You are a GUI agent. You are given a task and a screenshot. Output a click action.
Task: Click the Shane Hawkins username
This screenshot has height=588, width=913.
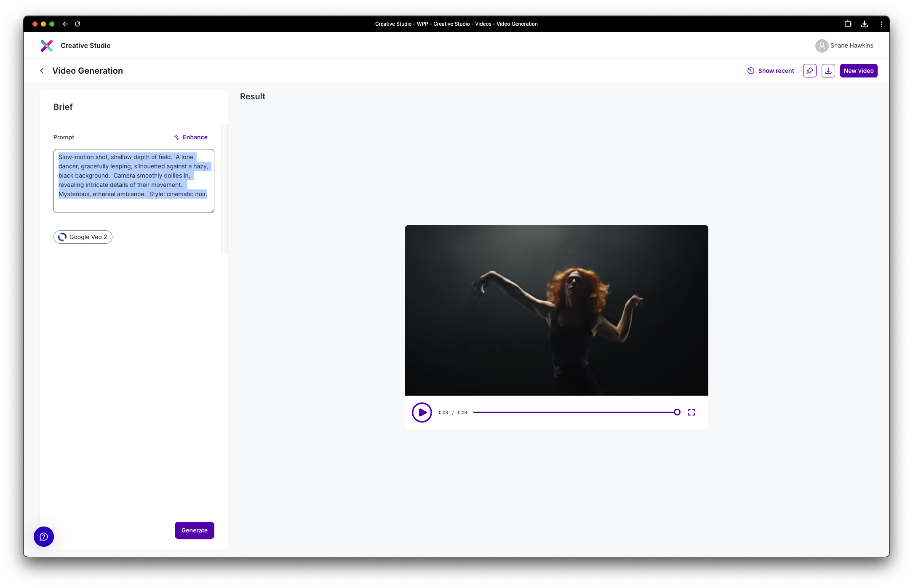(x=852, y=45)
